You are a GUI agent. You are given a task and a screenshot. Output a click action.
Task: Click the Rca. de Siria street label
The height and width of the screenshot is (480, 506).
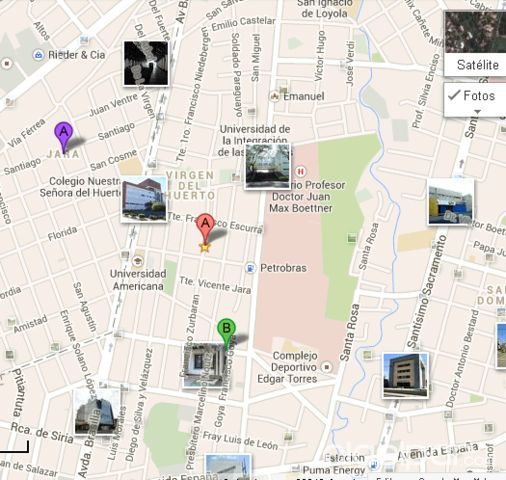42,433
